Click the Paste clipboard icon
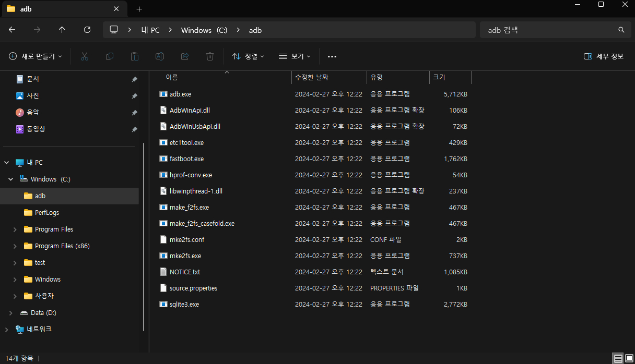This screenshot has width=635, height=364. [135, 56]
